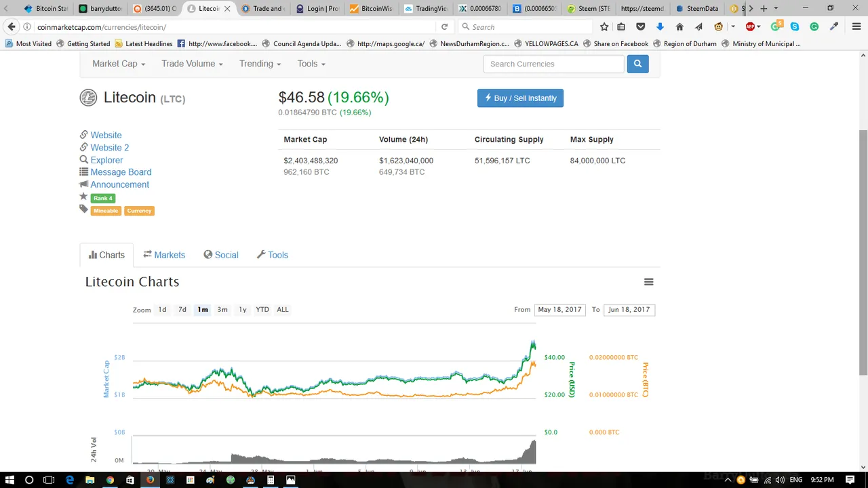
Task: Open the Firefox bookmarks list icon
Action: tap(621, 27)
